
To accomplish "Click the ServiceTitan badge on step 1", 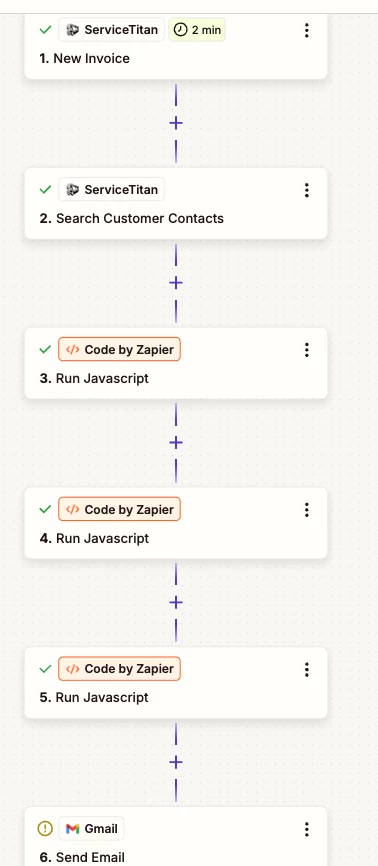I will 112,30.
